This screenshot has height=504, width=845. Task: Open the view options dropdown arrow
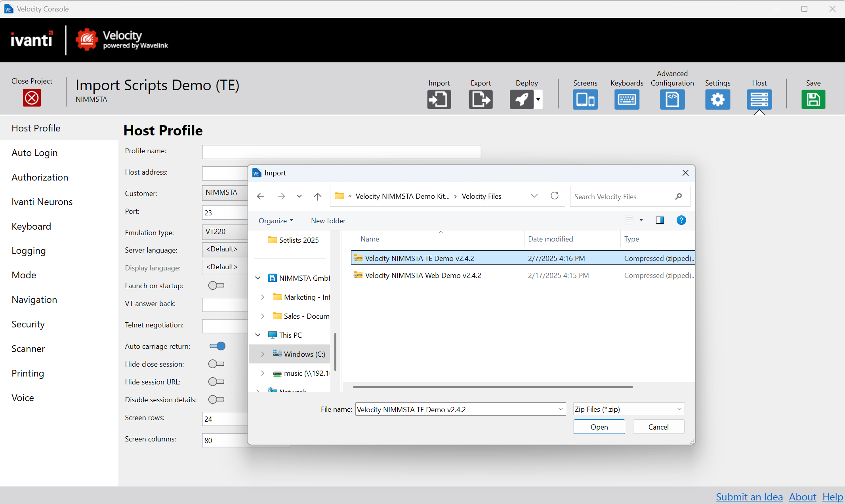pos(641,221)
